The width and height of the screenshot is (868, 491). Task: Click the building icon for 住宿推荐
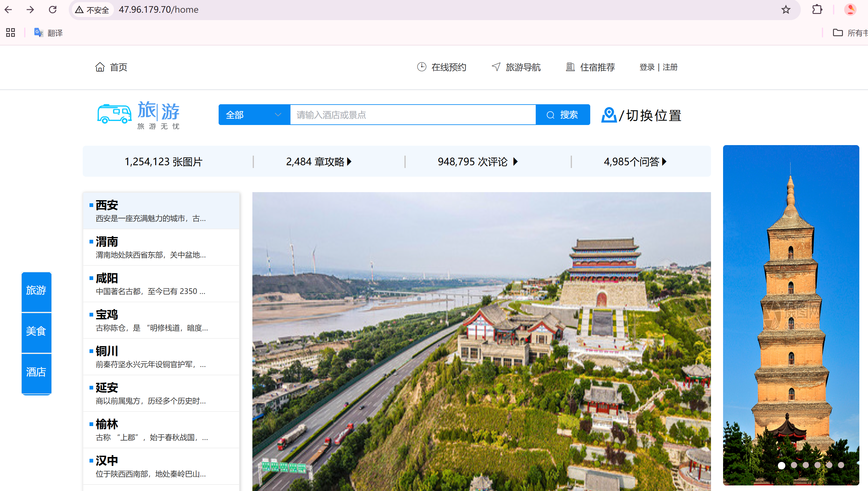tap(570, 67)
